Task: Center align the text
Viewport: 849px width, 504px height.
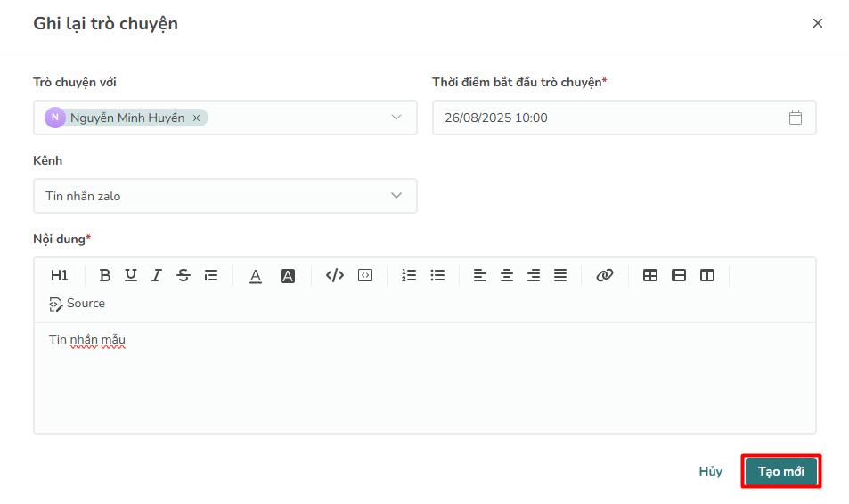Action: (507, 276)
